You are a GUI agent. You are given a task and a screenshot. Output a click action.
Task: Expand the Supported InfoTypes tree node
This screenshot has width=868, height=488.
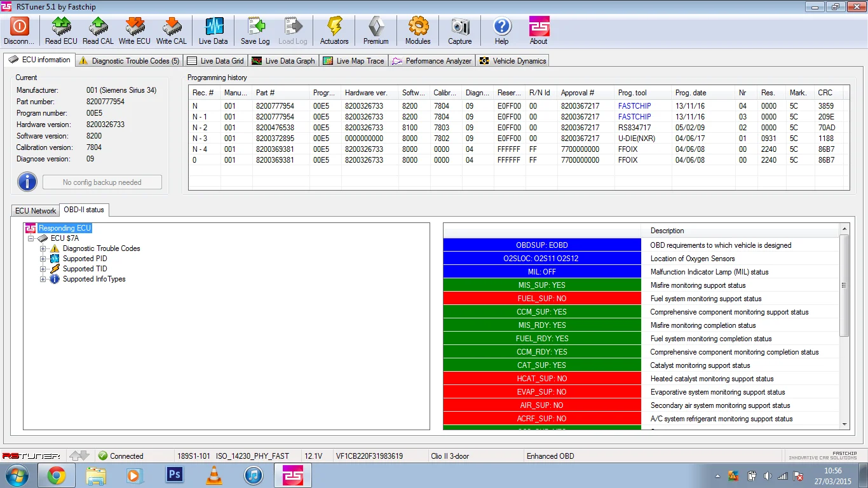pyautogui.click(x=43, y=279)
